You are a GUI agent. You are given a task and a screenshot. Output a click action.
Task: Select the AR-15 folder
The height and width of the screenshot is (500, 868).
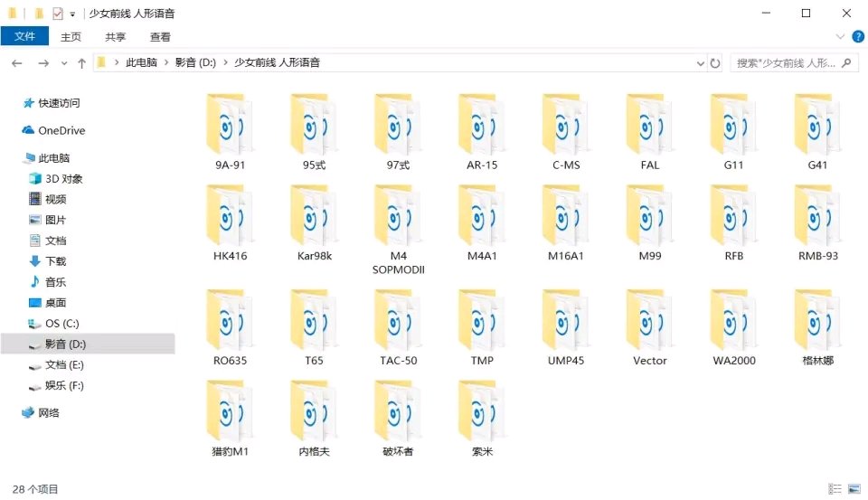coord(482,132)
